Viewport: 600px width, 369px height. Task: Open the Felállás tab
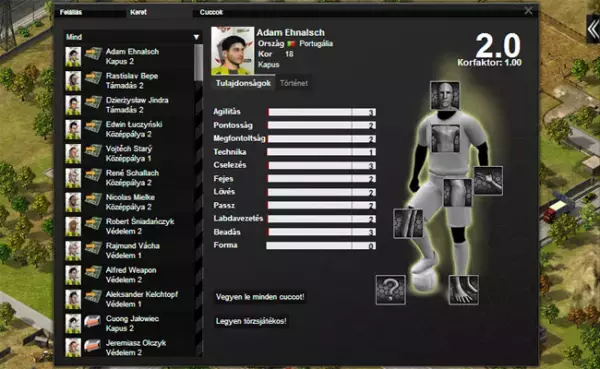[x=71, y=12]
